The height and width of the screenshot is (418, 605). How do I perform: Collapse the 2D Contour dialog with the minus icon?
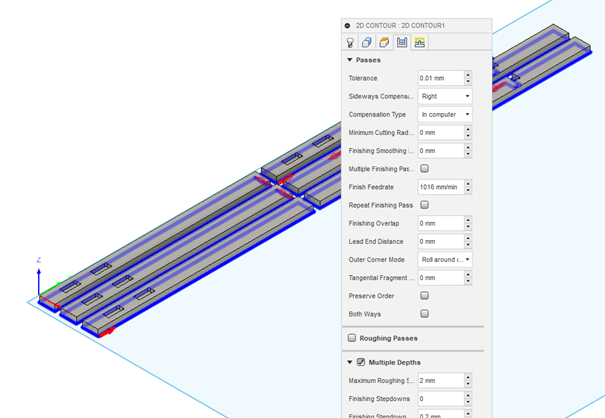point(347,25)
